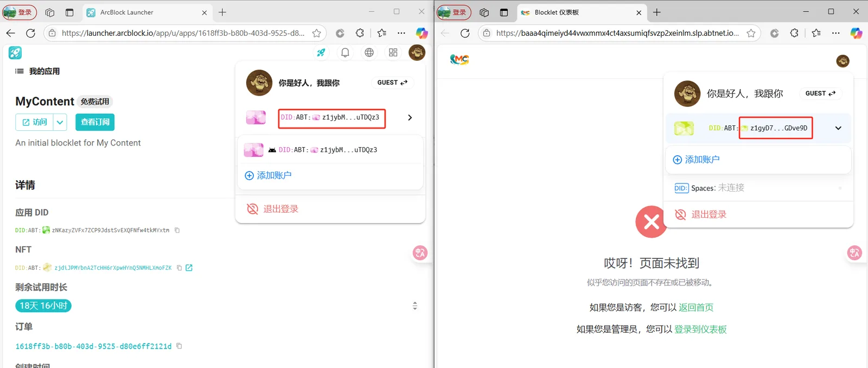This screenshot has height=368, width=868.
Task: Open the apps grid icon in Launcher header
Action: coord(393,53)
